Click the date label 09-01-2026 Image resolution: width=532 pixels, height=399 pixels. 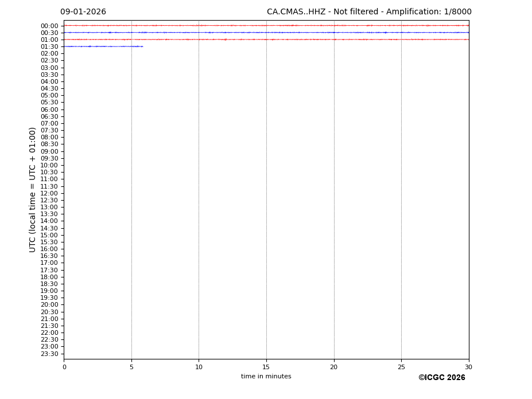83,12
